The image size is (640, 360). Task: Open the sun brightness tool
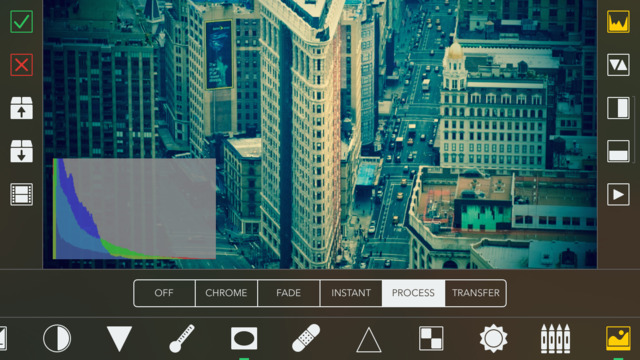coord(493,338)
